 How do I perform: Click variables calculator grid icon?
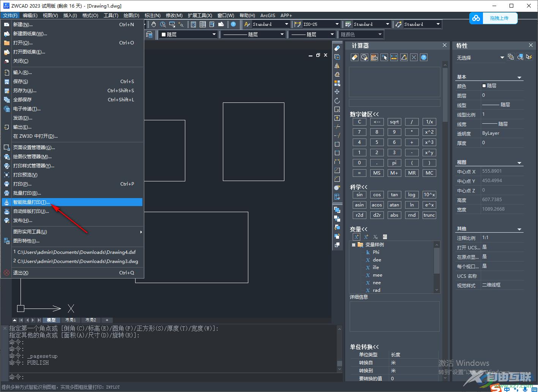(x=385, y=237)
